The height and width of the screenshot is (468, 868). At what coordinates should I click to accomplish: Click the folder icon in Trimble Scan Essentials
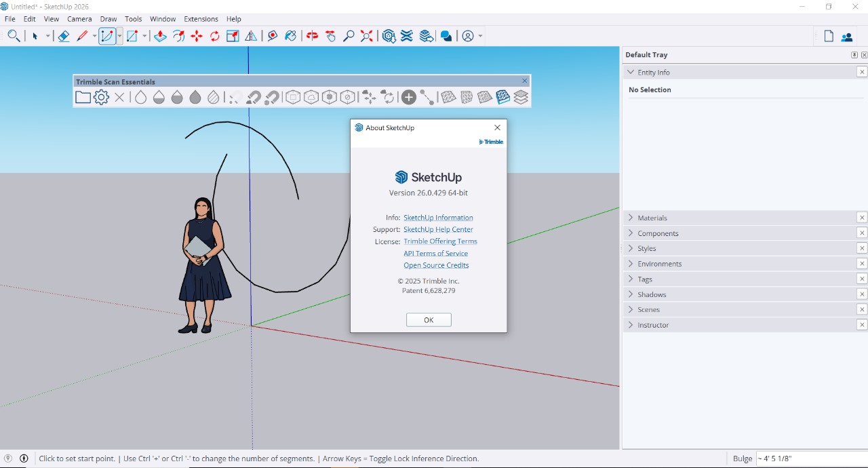(x=83, y=98)
